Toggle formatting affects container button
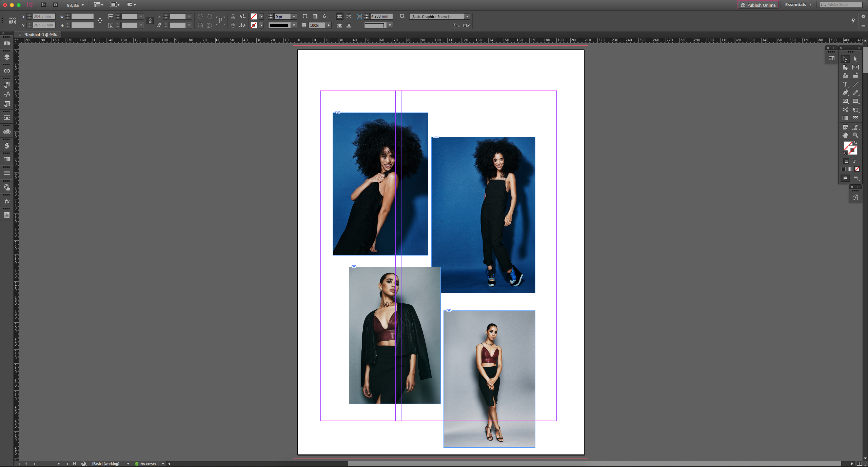Viewport: 868px width, 467px height. coord(846,161)
